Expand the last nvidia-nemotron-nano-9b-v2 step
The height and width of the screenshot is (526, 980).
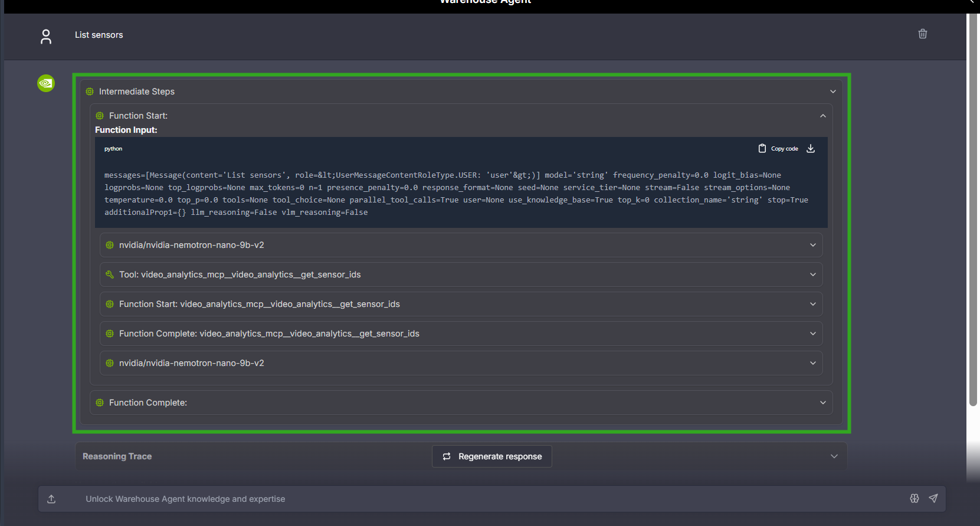click(812, 363)
